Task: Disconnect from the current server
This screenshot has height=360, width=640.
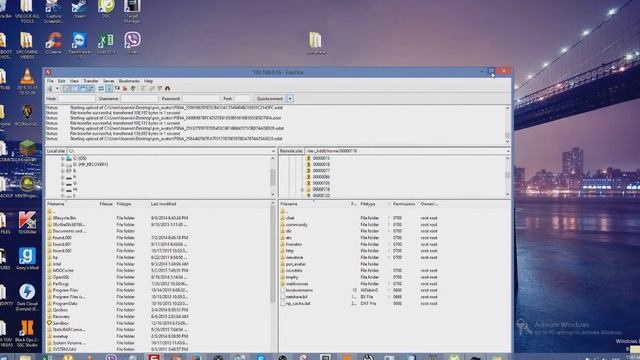Action: point(125,88)
